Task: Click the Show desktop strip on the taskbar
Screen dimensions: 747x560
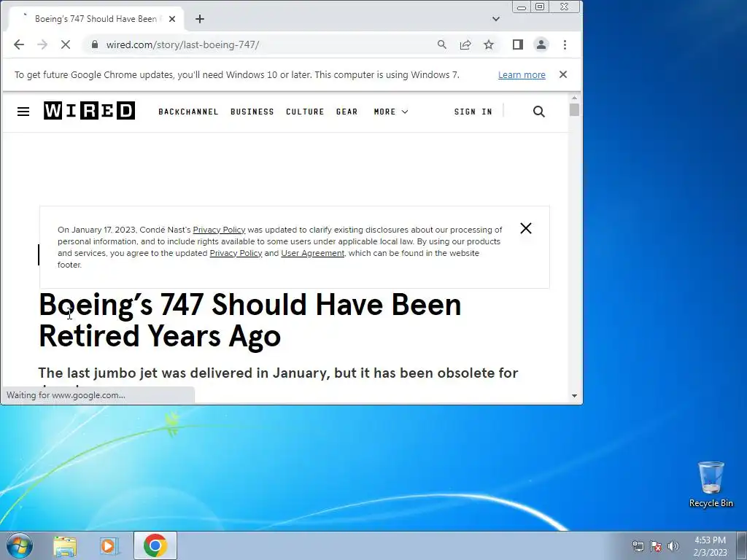Action: coord(742,545)
